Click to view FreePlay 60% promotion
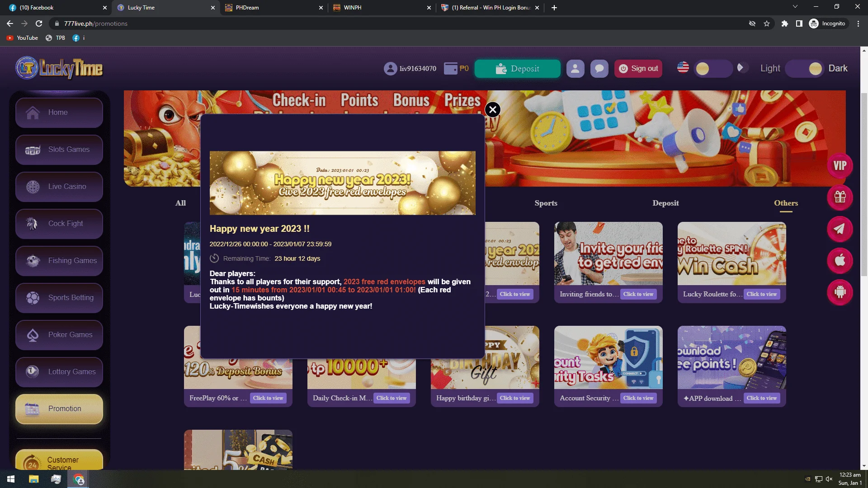This screenshot has width=868, height=488. (268, 398)
